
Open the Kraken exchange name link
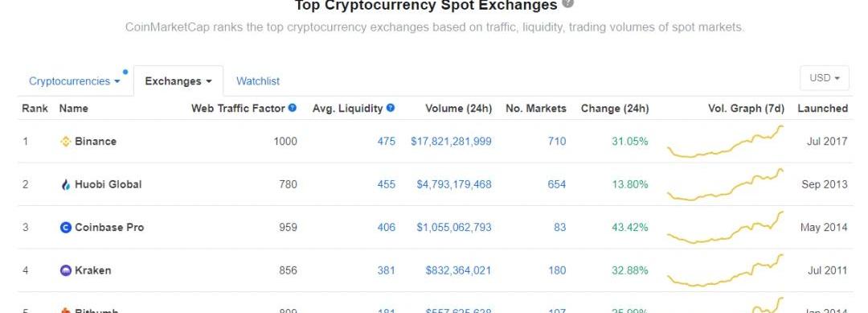point(93,270)
